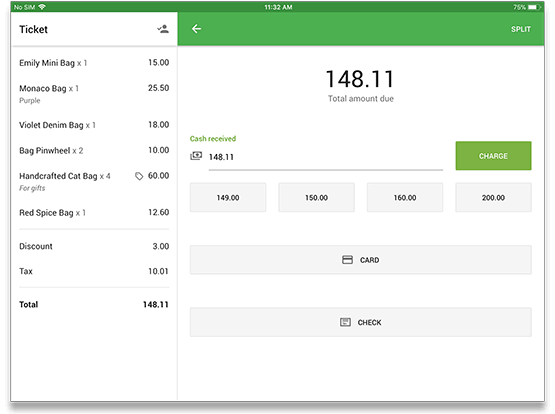Choose the 160.00 quick cash amount
The image size is (555, 414).
(405, 197)
